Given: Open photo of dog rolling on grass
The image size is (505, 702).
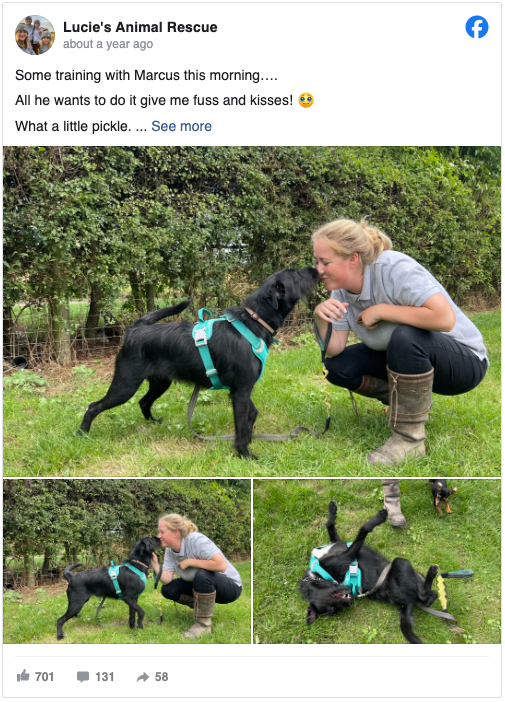Looking at the screenshot, I should 377,561.
